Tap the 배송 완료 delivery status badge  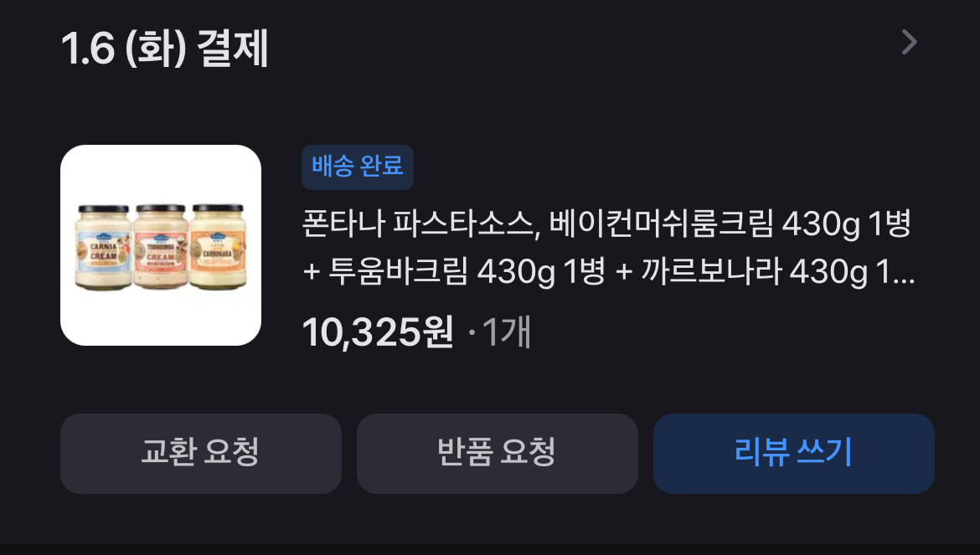[358, 167]
